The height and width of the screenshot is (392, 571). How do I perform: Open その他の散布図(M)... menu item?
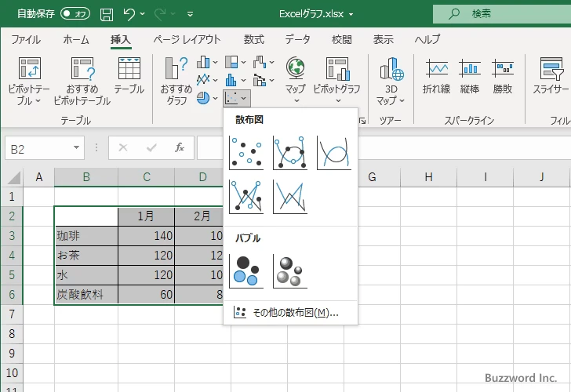pyautogui.click(x=290, y=312)
